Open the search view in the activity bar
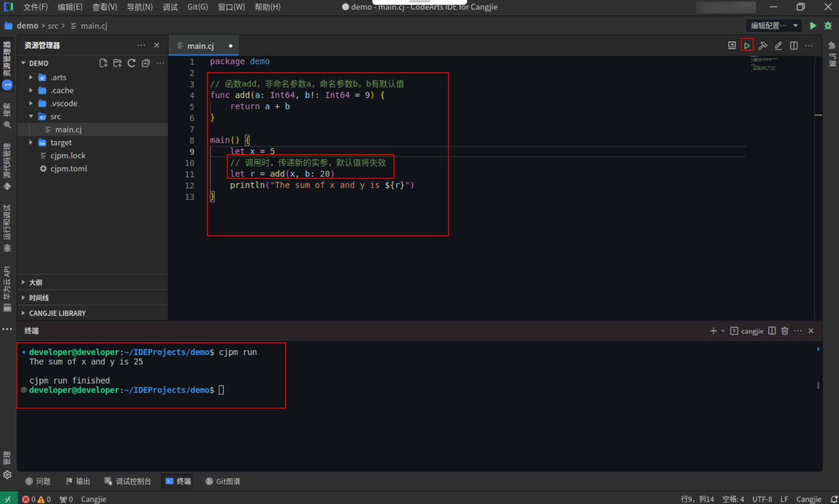839x504 pixels. [x=7, y=116]
